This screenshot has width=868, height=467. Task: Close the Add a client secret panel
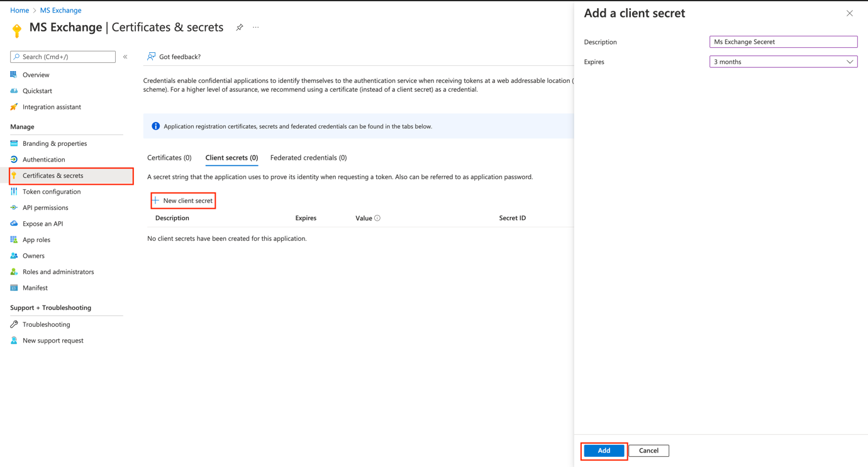coord(849,13)
